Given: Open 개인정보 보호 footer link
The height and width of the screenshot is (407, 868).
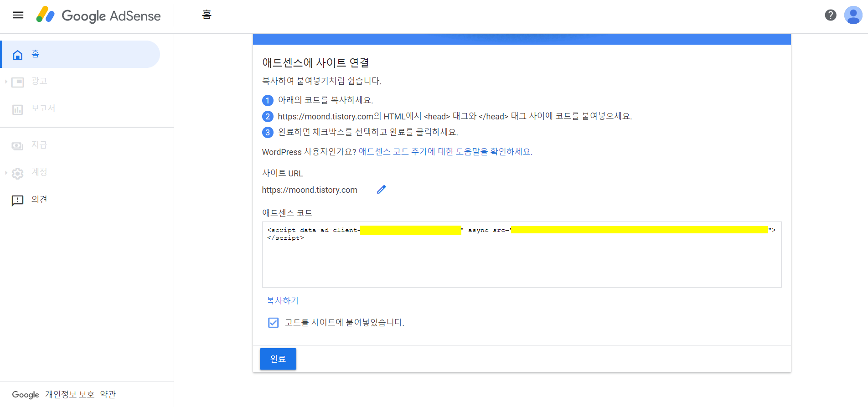Looking at the screenshot, I should point(70,395).
